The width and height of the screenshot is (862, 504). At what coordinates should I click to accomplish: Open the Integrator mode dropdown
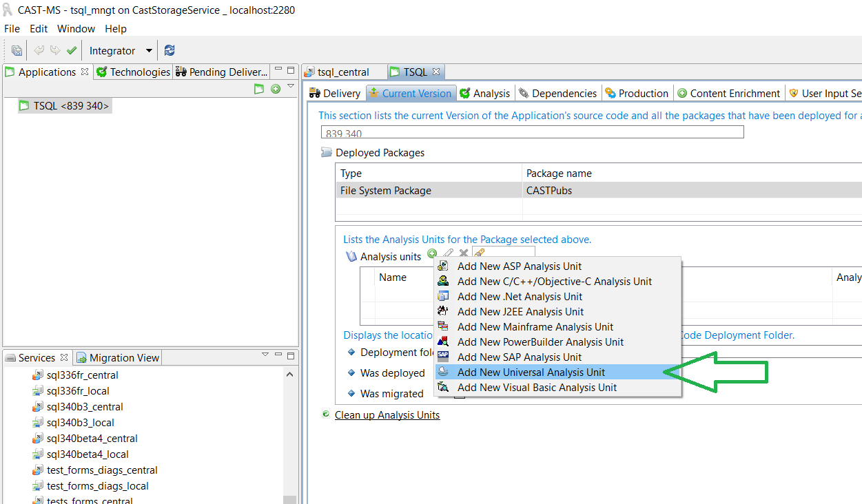coord(148,51)
